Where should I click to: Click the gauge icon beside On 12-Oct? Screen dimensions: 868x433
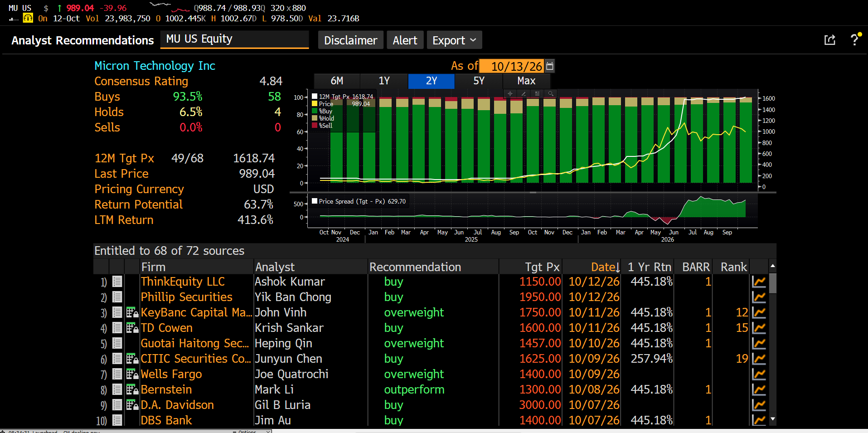(x=28, y=18)
